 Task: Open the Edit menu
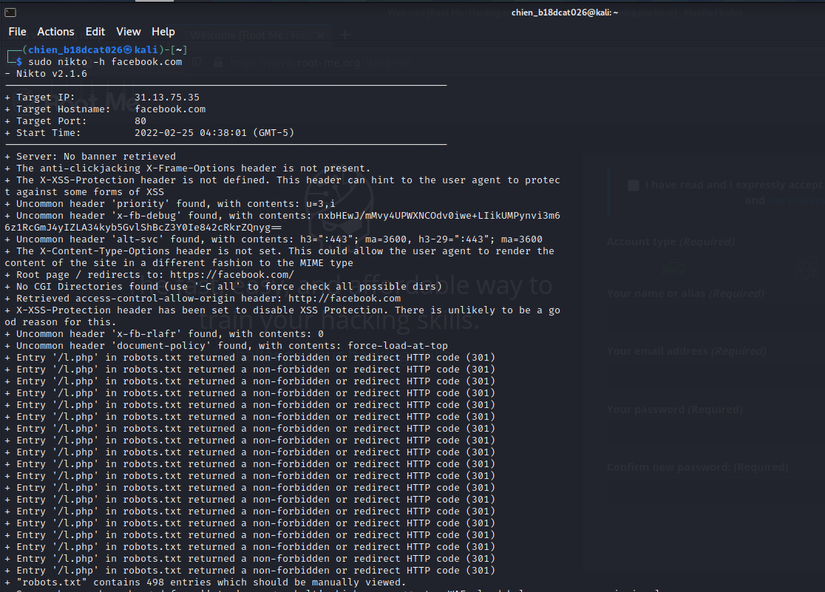click(95, 32)
